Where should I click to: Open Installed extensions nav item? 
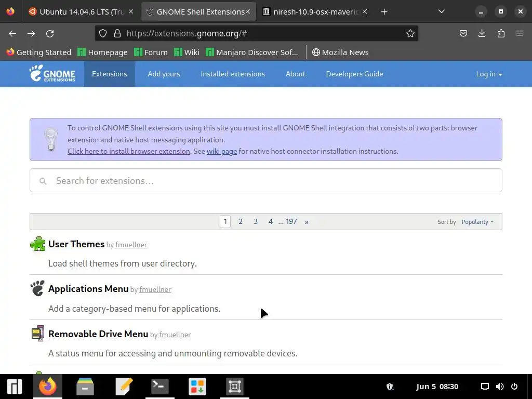point(233,74)
